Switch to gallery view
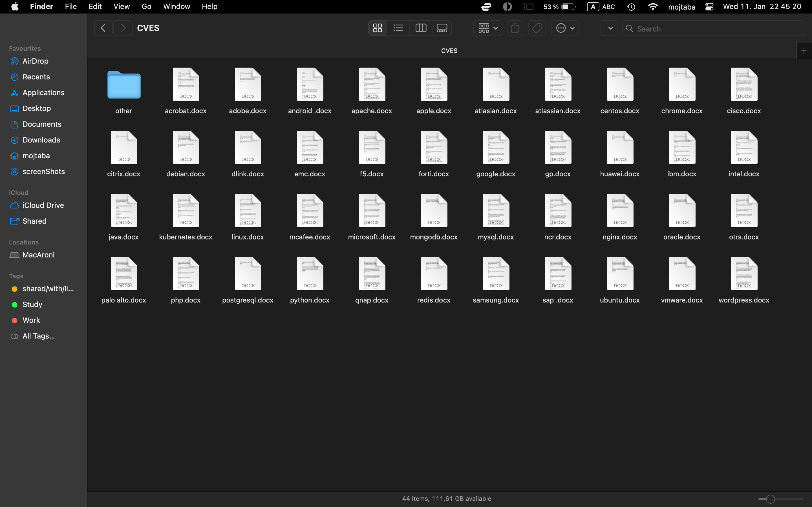The width and height of the screenshot is (812, 507). click(442, 28)
